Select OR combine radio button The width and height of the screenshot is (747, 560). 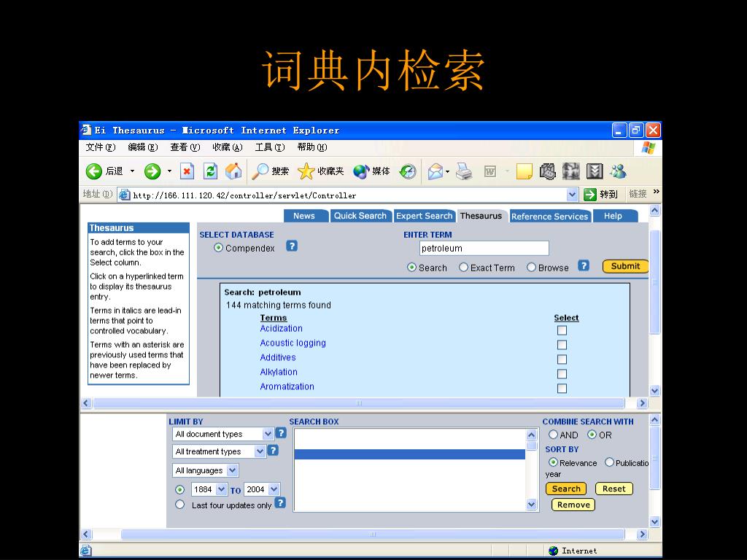click(592, 435)
